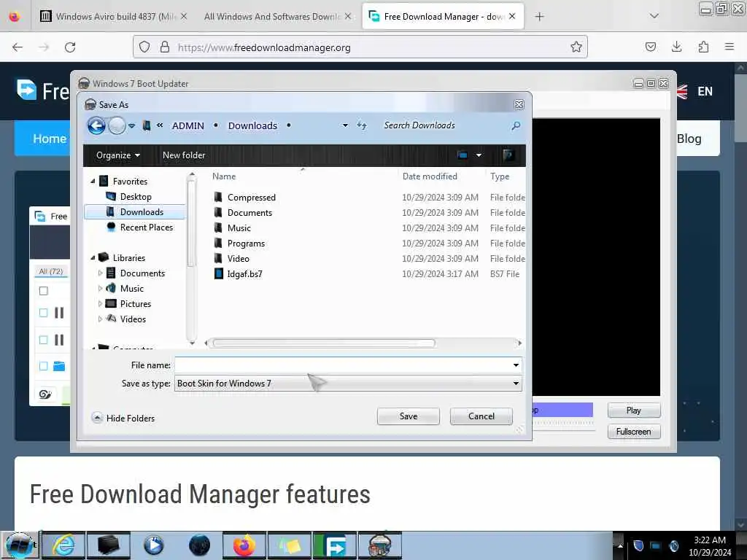Click in the Search Downloads field
The height and width of the screenshot is (560, 747).
443,125
